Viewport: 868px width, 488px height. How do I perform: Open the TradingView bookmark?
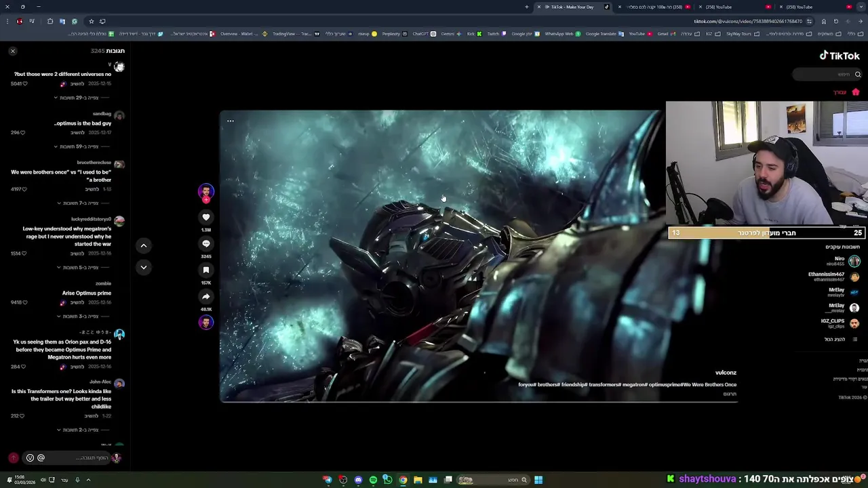click(x=296, y=34)
